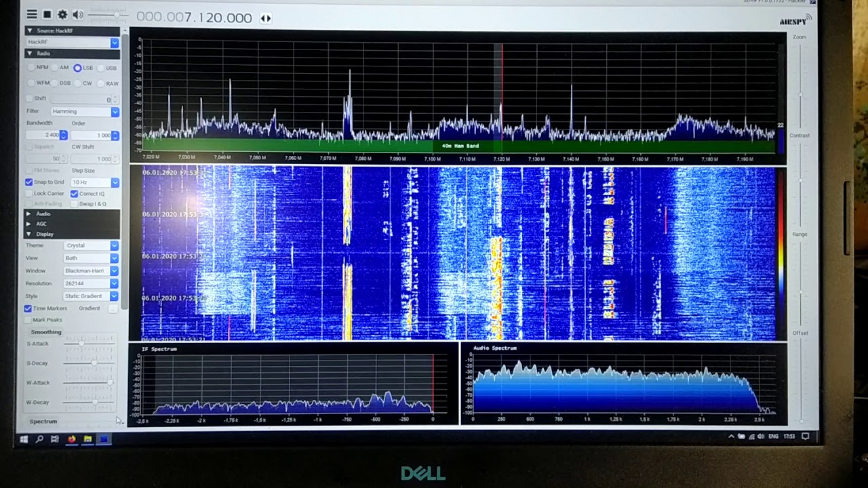The height and width of the screenshot is (488, 868).
Task: Click the frequency display readout
Action: 194,18
